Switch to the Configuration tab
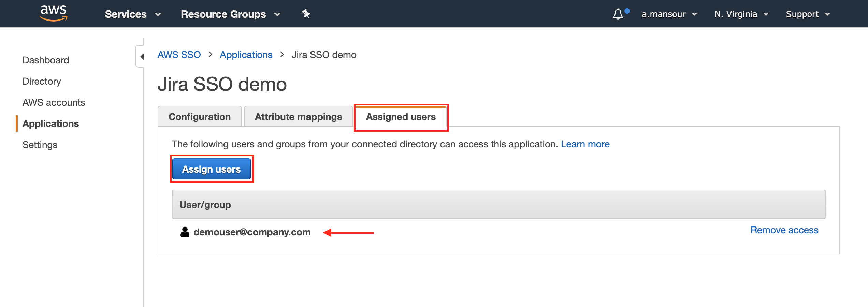This screenshot has height=307, width=868. 200,117
